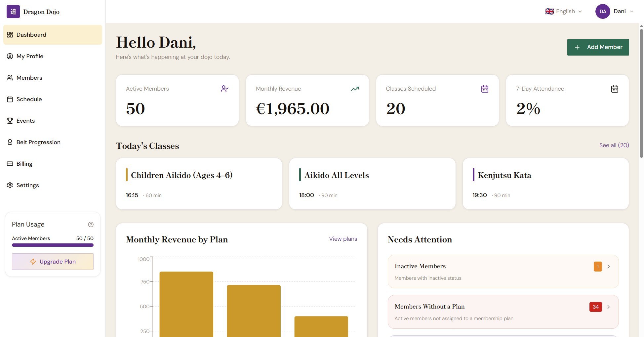Click the Add Member button
The height and width of the screenshot is (337, 644).
tap(598, 47)
